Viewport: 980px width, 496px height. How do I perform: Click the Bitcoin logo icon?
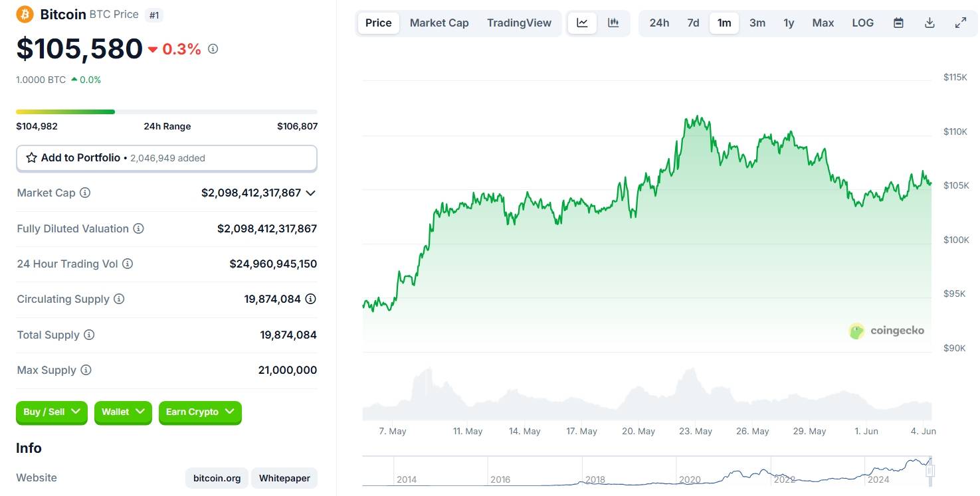[25, 14]
